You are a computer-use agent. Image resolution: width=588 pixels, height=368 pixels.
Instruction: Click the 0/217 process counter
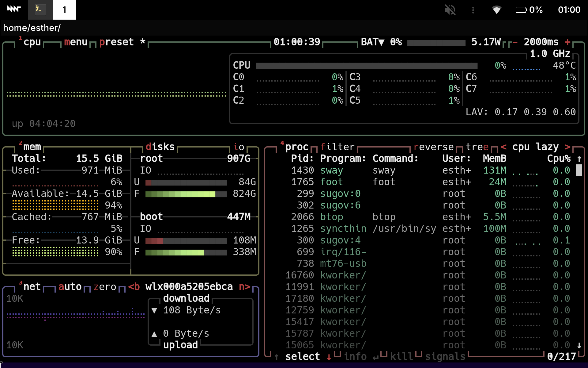(562, 357)
